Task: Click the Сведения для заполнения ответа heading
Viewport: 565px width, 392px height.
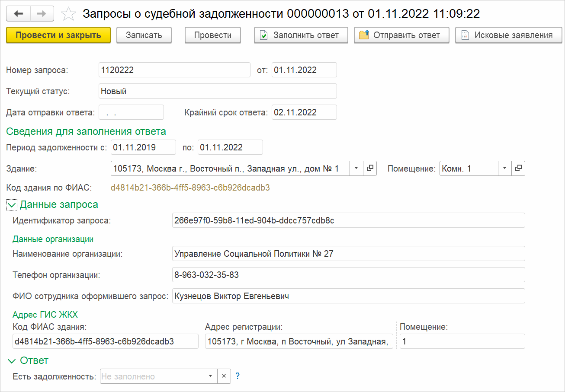Action: click(86, 131)
